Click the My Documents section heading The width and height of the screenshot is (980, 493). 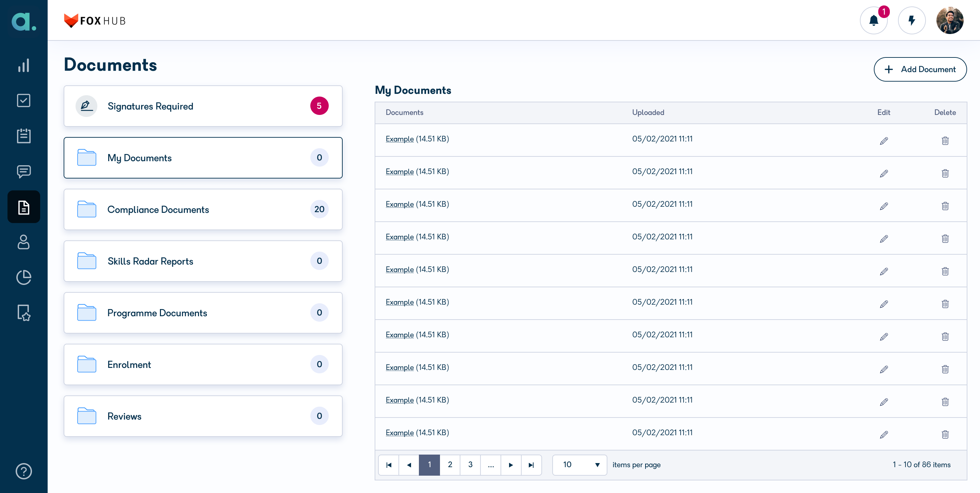413,90
